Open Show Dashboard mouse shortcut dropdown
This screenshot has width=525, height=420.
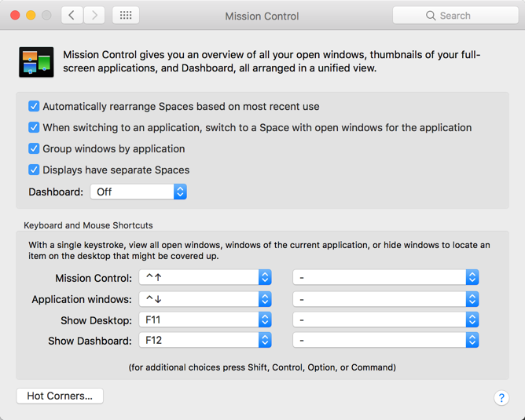point(385,341)
